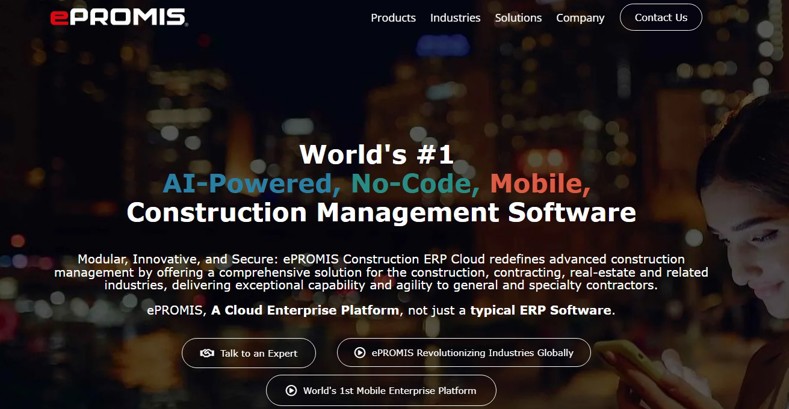This screenshot has width=789, height=409.
Task: Click the ePROMIS logo
Action: point(118,17)
